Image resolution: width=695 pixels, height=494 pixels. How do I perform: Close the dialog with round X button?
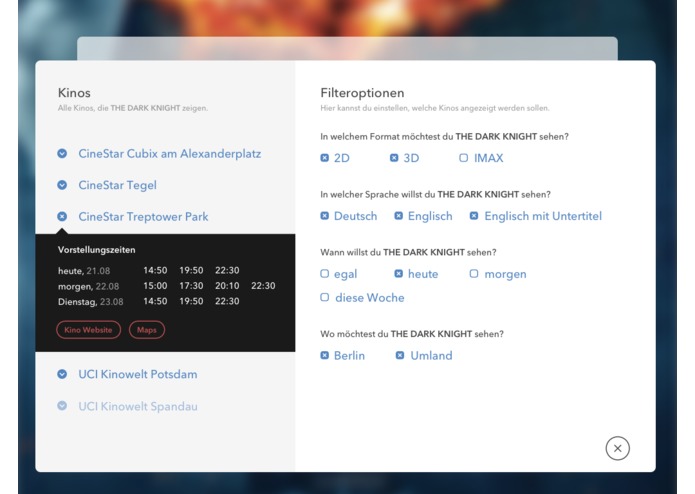[617, 448]
